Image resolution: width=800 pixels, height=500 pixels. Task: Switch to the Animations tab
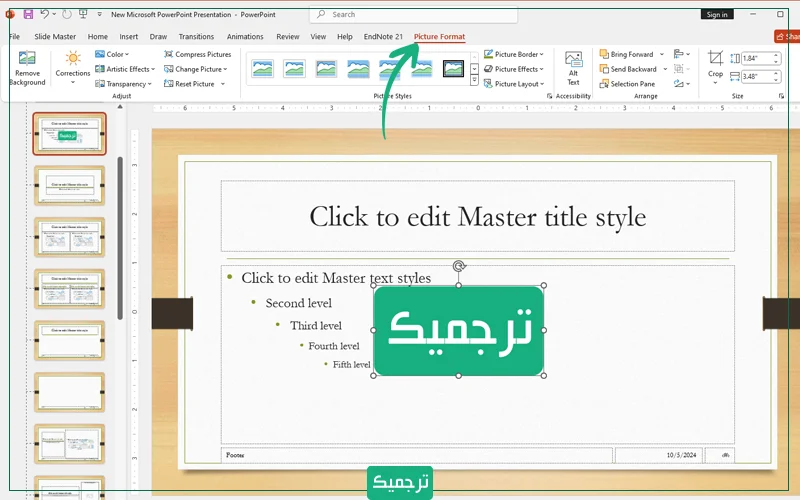point(245,37)
